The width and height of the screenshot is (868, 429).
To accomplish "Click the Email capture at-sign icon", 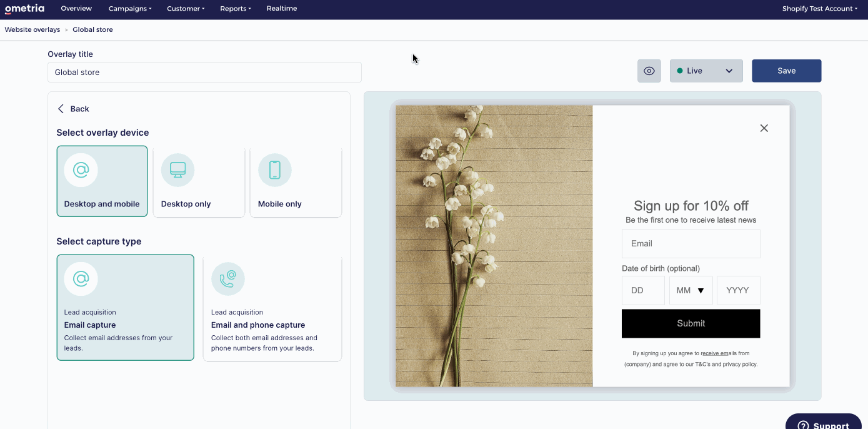I will 81,279.
